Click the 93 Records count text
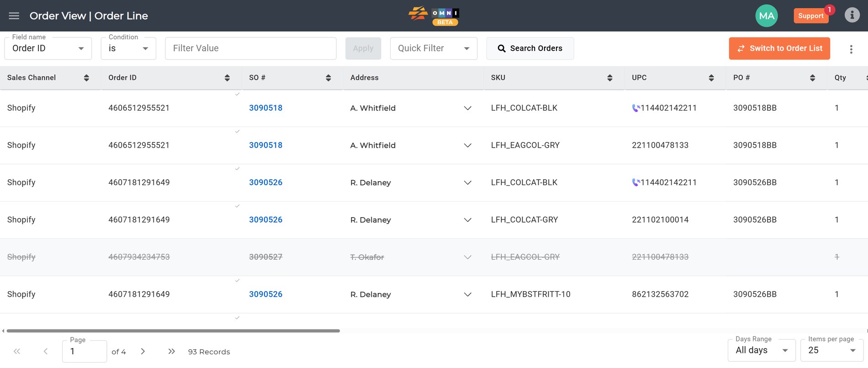The height and width of the screenshot is (368, 868). pos(209,352)
